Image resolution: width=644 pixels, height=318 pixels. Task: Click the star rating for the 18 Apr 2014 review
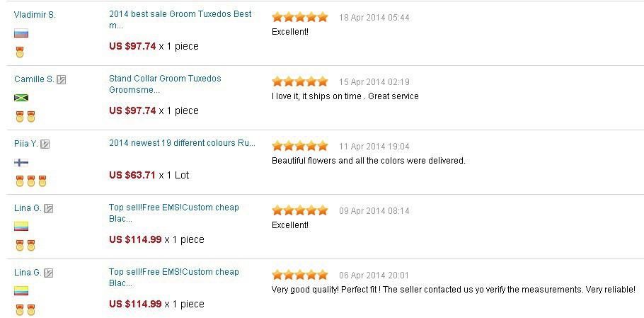pyautogui.click(x=300, y=17)
